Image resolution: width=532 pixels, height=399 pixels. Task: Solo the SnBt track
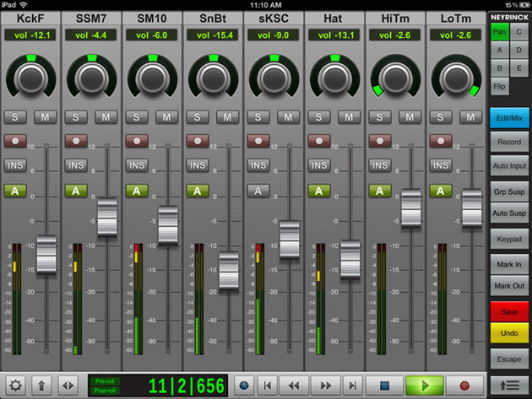(198, 117)
